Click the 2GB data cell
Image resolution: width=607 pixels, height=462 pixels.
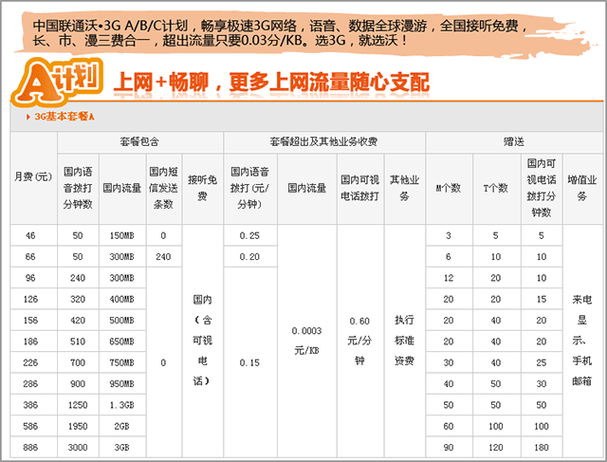pos(122,426)
